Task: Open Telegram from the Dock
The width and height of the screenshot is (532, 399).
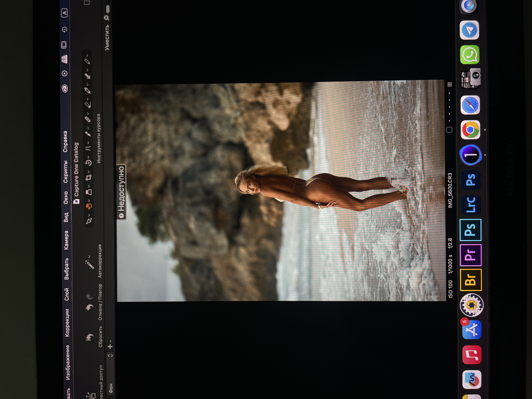Action: tap(469, 30)
